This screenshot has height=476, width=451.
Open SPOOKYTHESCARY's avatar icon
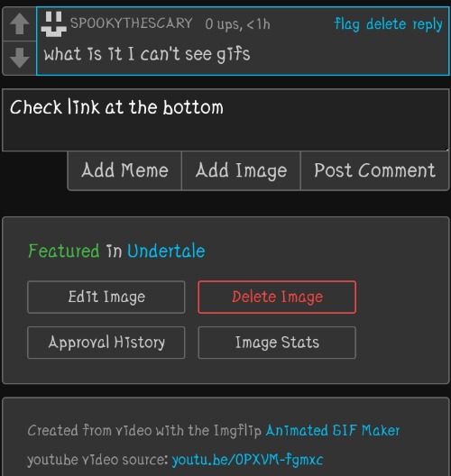[x=54, y=24]
